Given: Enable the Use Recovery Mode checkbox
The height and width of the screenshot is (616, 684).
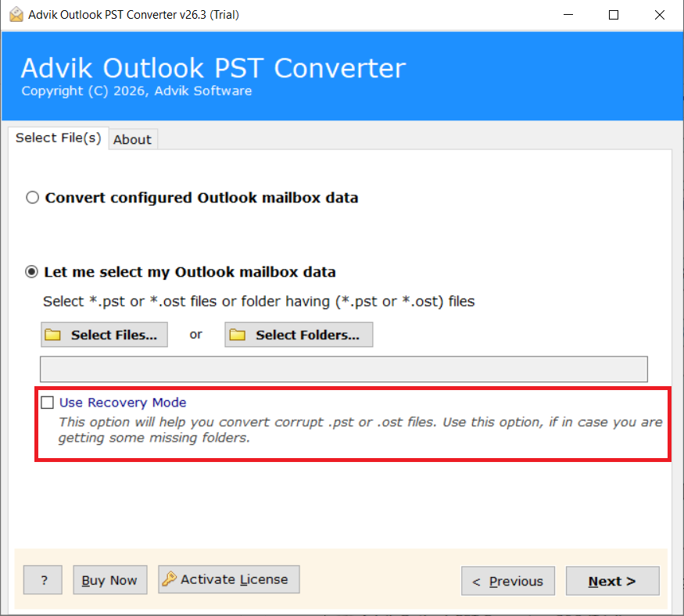Looking at the screenshot, I should pos(48,403).
